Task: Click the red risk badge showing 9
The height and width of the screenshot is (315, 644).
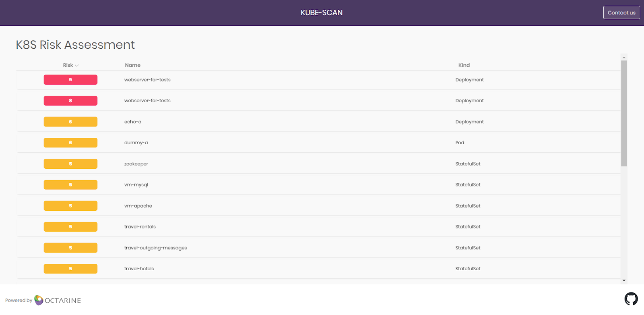Action: 70,80
